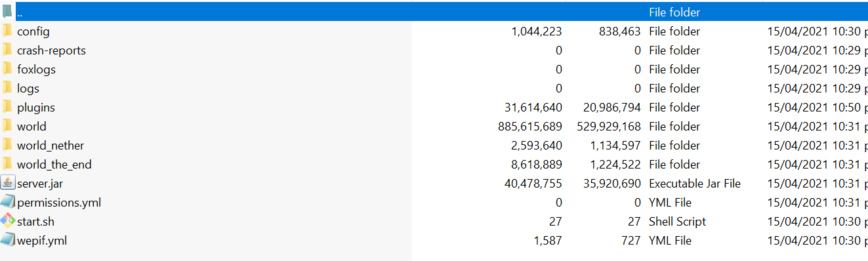Click the parent directory folder icon
This screenshot has width=868, height=261.
[7, 12]
